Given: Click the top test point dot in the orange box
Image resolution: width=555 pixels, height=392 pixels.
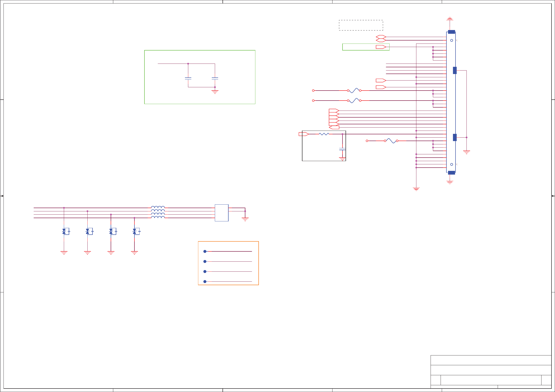Looking at the screenshot, I should coord(205,251).
